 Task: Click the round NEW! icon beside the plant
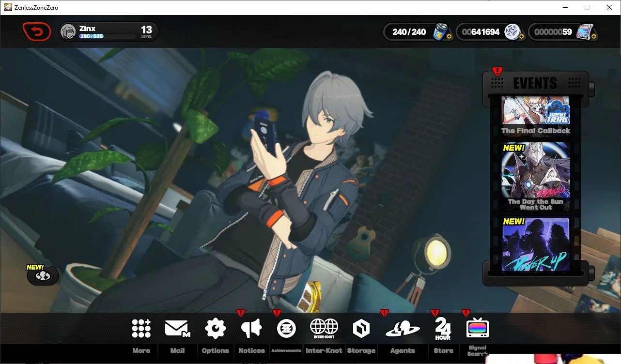click(43, 275)
